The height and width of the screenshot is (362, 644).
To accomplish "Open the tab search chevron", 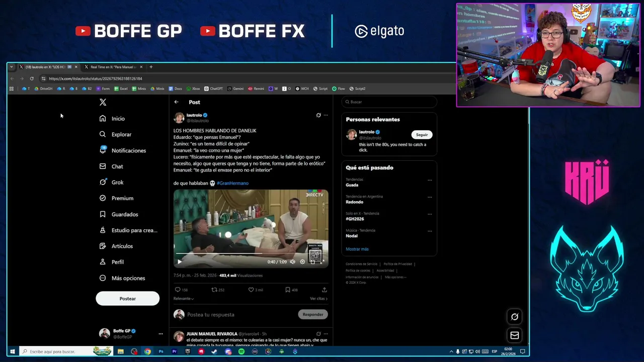I will 12,67.
